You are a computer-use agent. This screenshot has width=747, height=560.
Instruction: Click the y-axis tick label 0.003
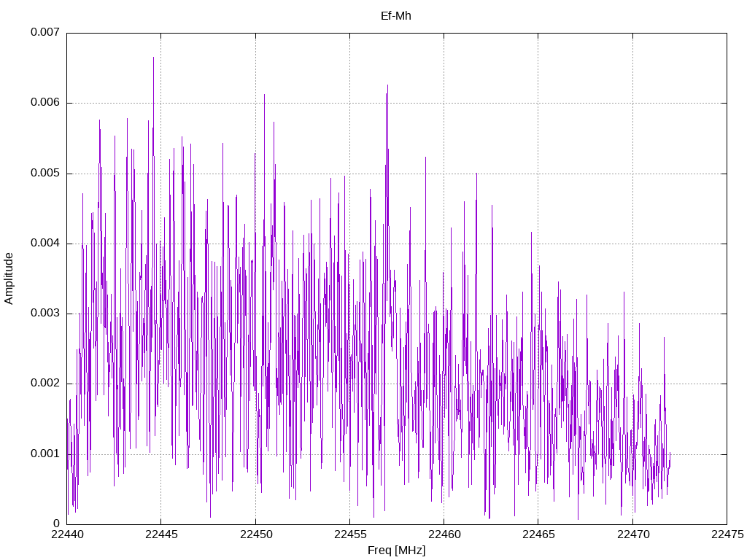point(45,313)
